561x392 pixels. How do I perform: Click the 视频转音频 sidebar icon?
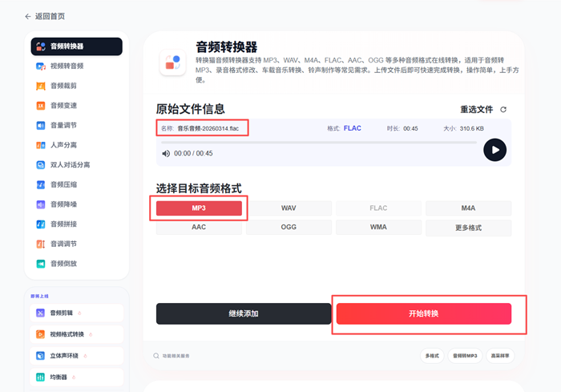(41, 67)
